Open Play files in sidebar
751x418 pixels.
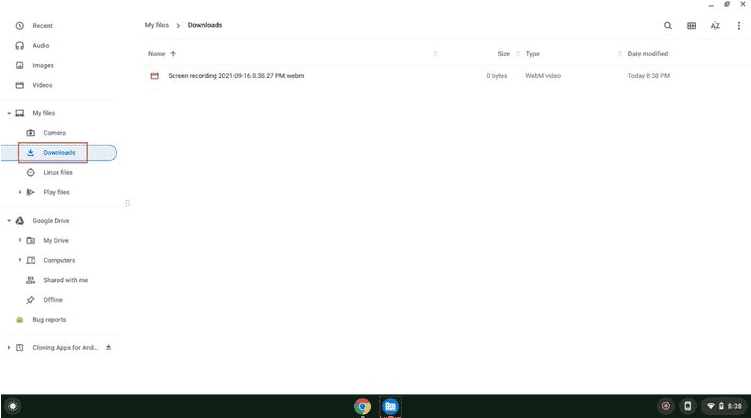[57, 192]
